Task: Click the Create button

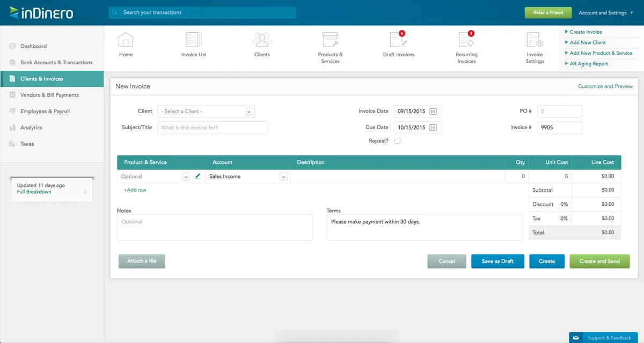Action: (547, 261)
